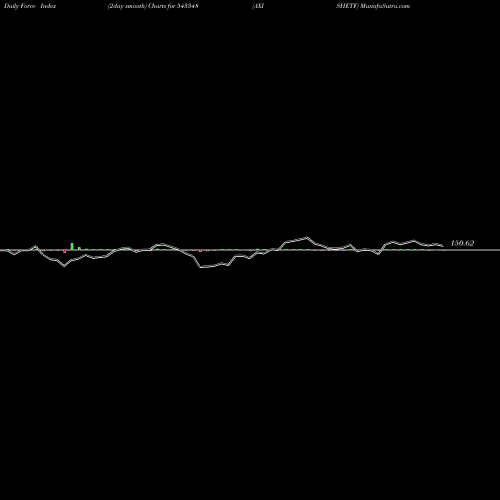500x500 pixels.
Task: Select the tall green force index bar
Action: 72,246
